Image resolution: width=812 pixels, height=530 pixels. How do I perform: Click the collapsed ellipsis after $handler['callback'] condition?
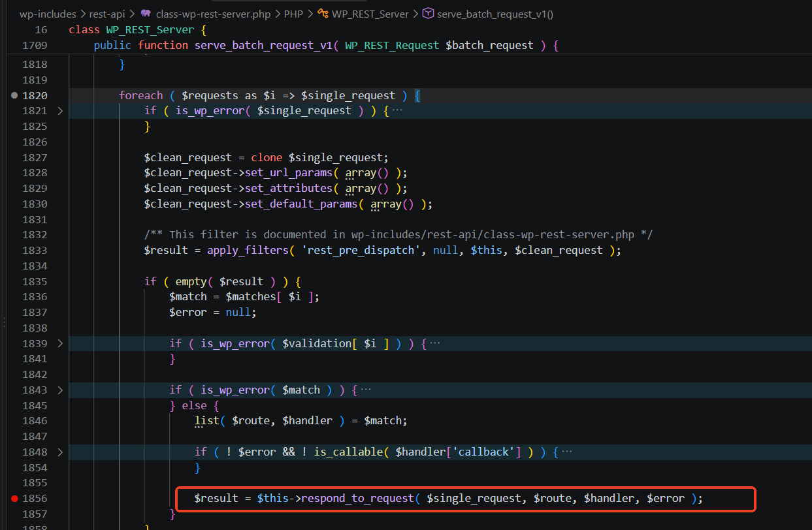click(x=567, y=452)
